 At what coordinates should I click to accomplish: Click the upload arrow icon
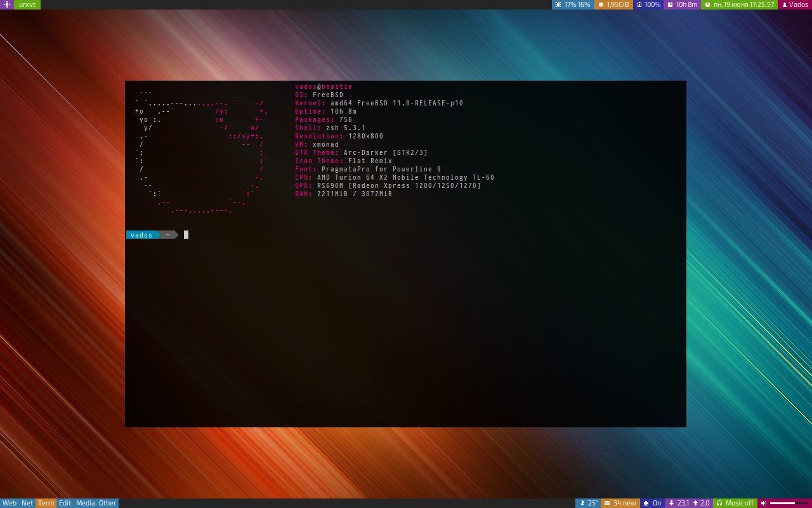click(x=696, y=503)
